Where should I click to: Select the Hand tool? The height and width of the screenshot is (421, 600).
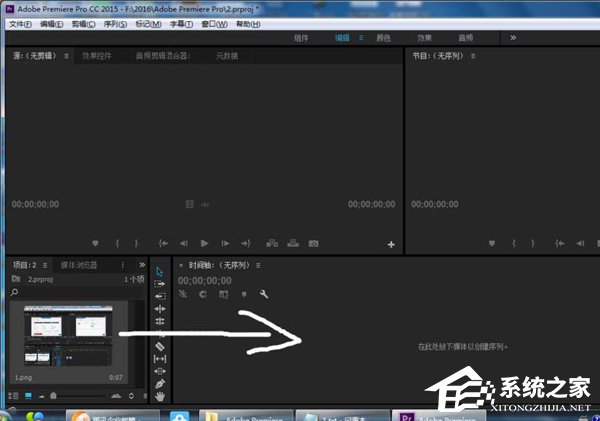(x=160, y=397)
